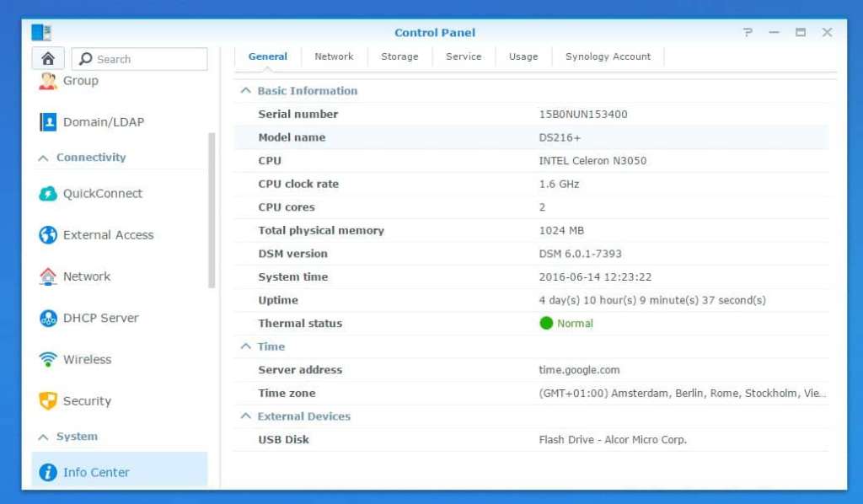
Task: Open QuickConnect cloud icon
Action: tap(48, 194)
